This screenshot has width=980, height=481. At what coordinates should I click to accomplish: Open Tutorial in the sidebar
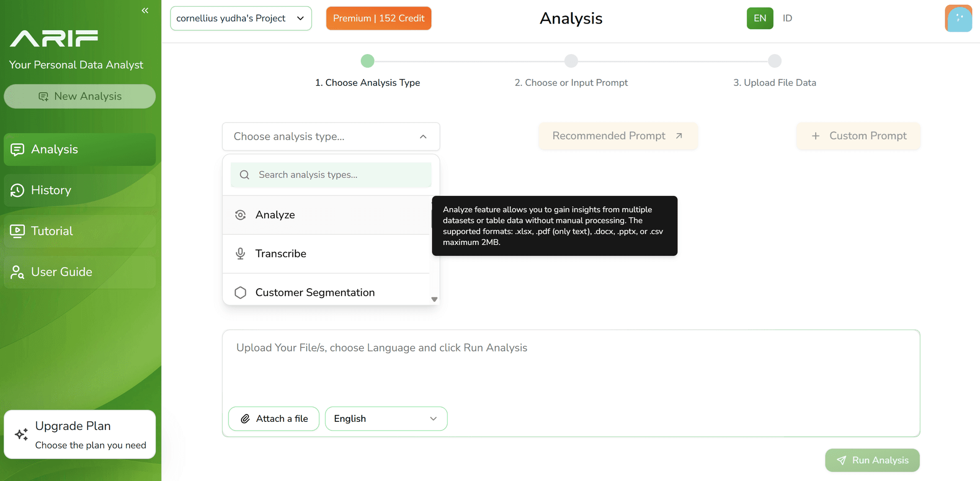[80, 231]
